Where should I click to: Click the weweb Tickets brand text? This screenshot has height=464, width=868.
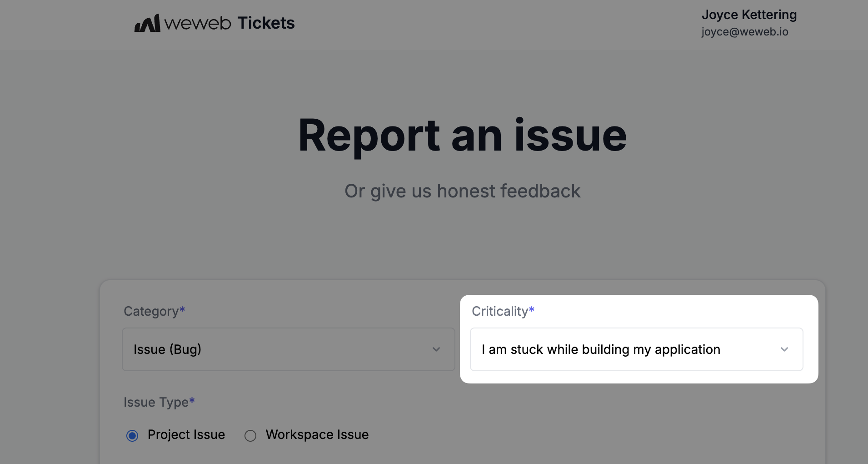coord(229,23)
